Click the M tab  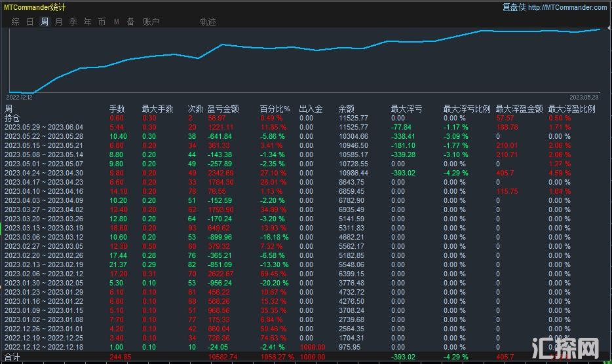click(x=116, y=22)
